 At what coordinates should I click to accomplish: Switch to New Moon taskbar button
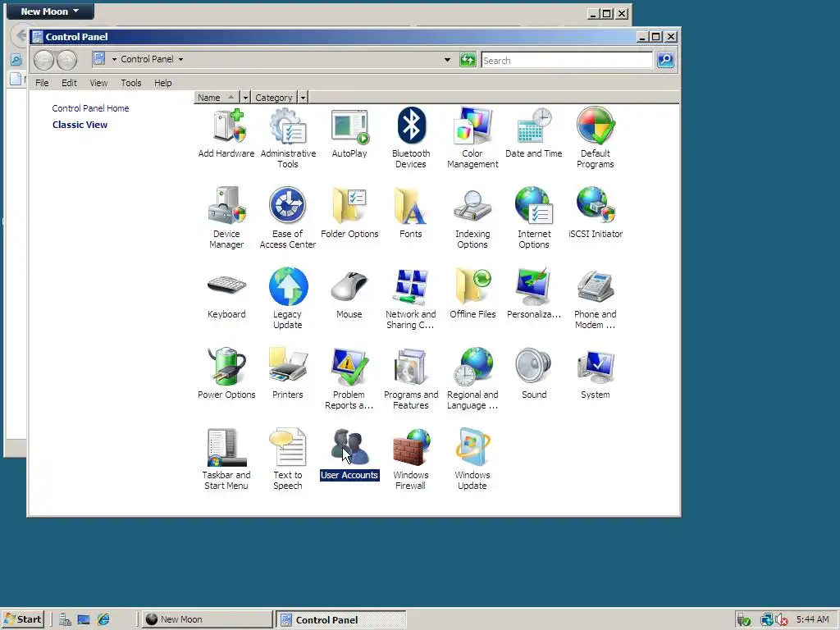pos(208,619)
